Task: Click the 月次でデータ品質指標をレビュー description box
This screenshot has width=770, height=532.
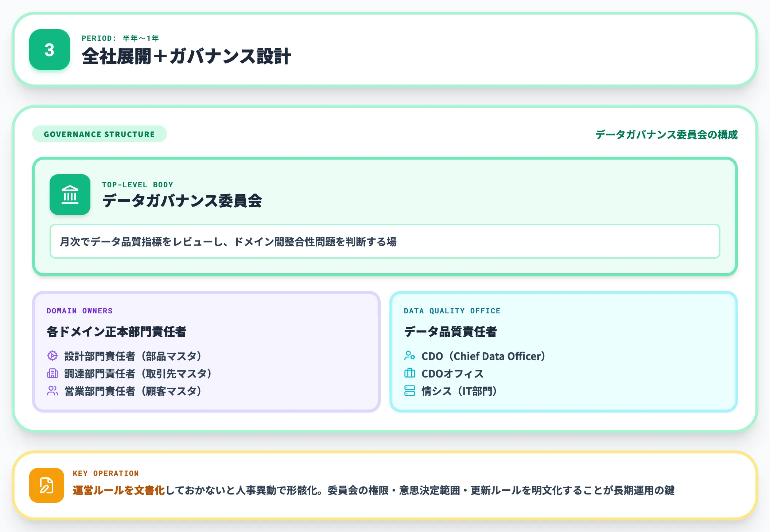Action: coord(385,241)
